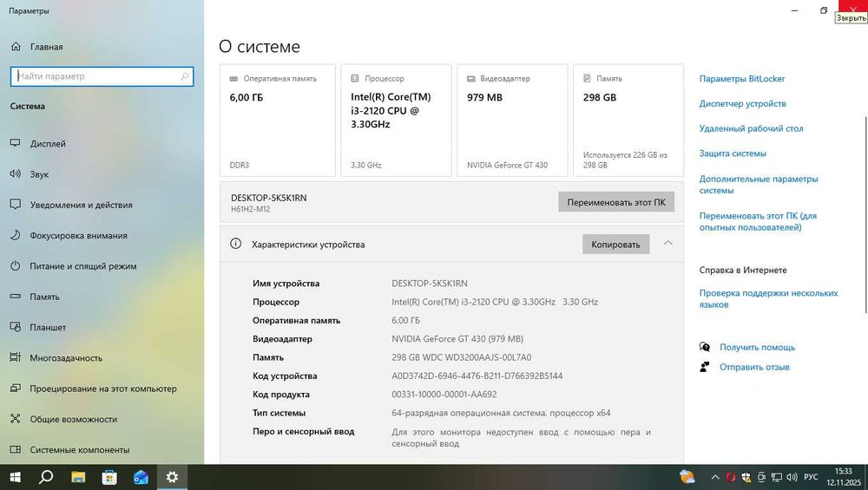
Task: Click the Windows Security shield tray icon
Action: [x=746, y=477]
